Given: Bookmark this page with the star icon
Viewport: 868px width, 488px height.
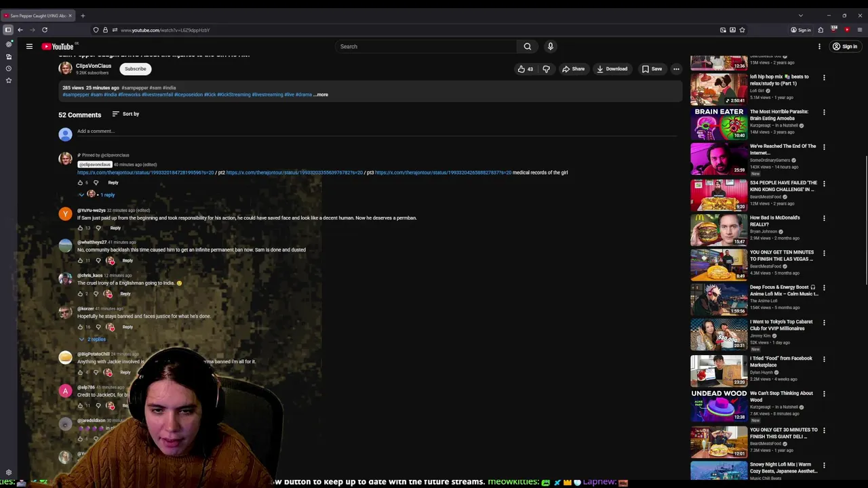Looking at the screenshot, I should click(742, 30).
